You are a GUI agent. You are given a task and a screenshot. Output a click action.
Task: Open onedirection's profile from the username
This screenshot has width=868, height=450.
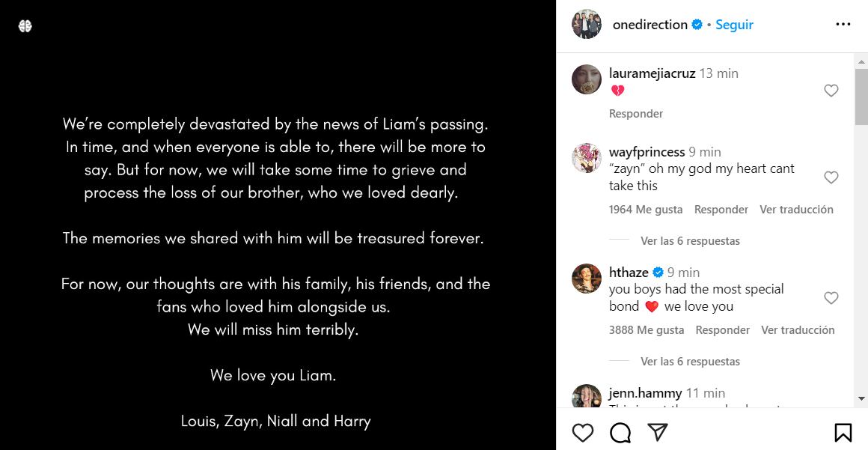649,24
